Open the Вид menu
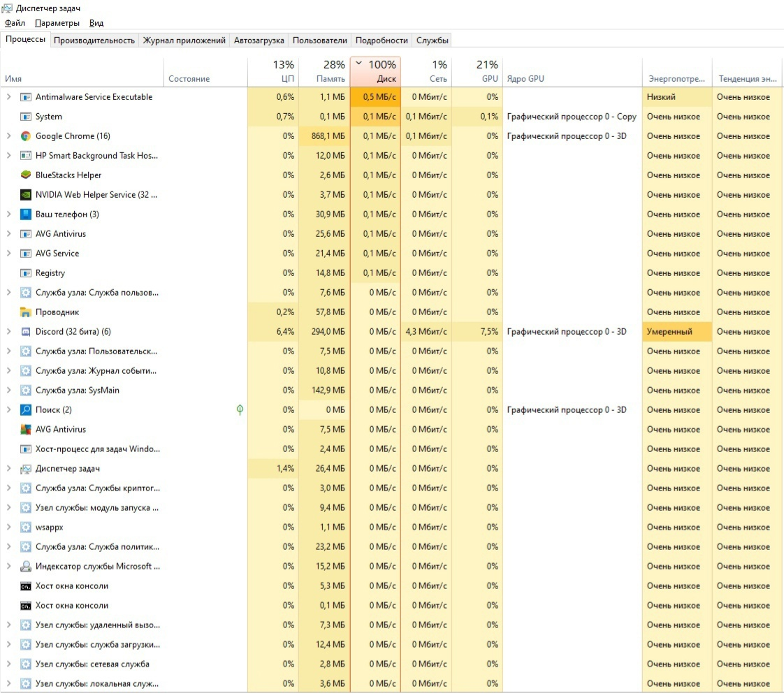The width and height of the screenshot is (784, 698). pyautogui.click(x=96, y=23)
